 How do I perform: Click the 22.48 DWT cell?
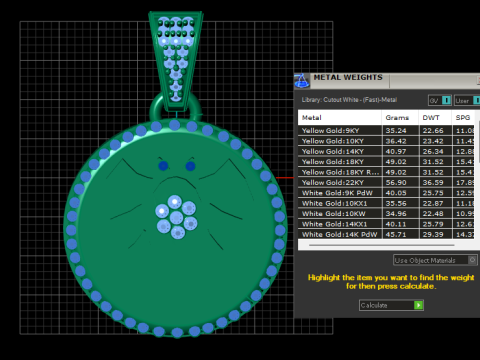click(x=435, y=214)
